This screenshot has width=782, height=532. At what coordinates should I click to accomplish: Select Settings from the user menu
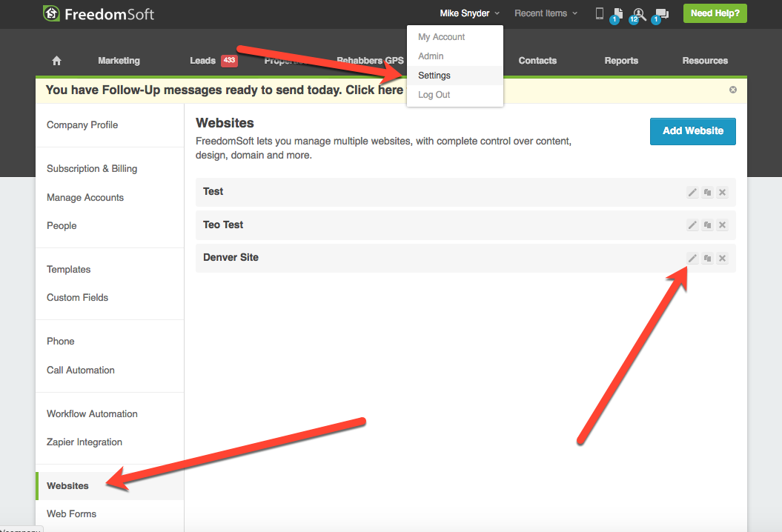point(434,76)
